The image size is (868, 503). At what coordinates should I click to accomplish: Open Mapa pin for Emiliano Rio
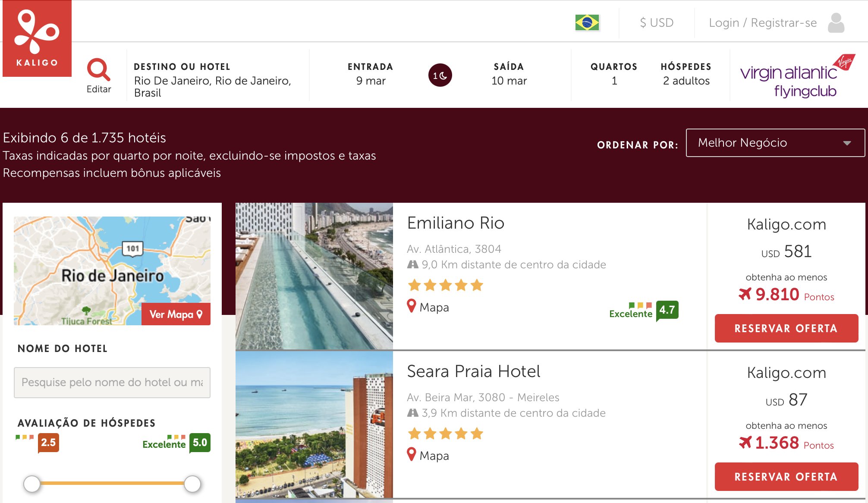tap(428, 307)
